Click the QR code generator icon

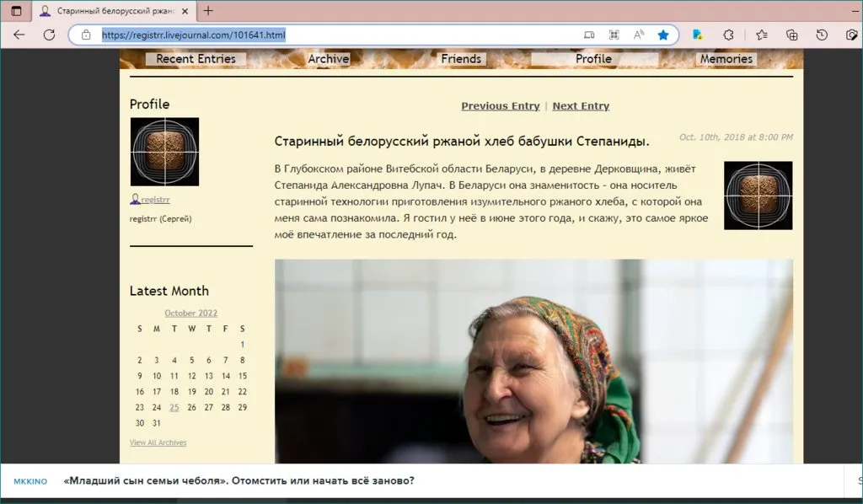[x=614, y=35]
